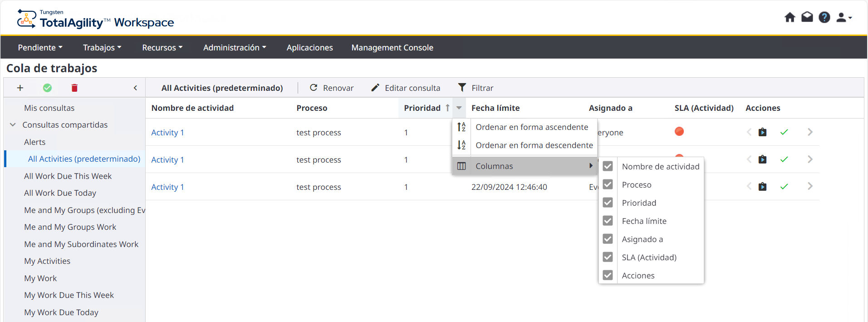This screenshot has height=322, width=868.
Task: Select My Work Due This Week query
Action: point(69,295)
